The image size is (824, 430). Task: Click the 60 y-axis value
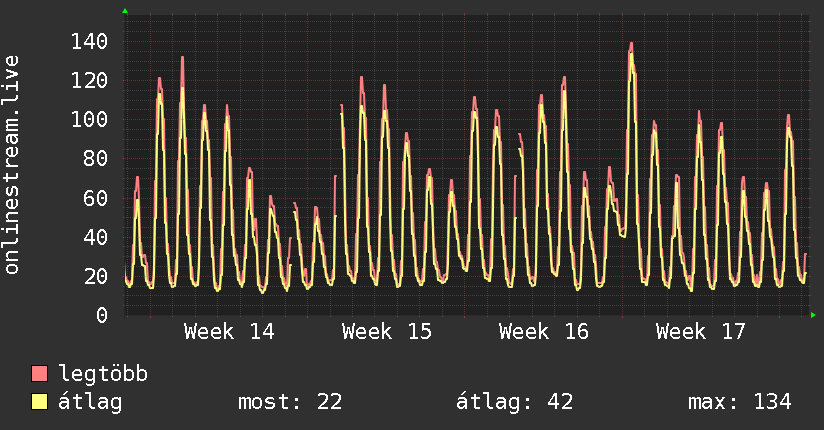pyautogui.click(x=96, y=198)
